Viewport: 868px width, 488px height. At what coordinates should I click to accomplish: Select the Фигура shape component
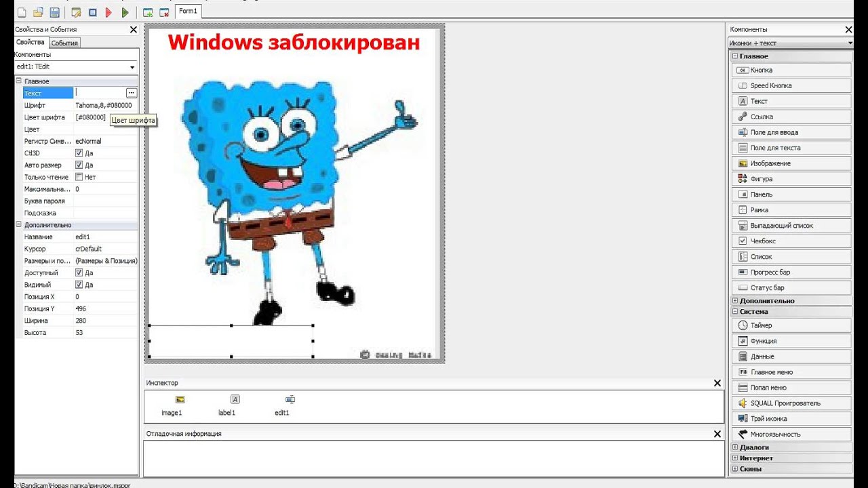[791, 179]
